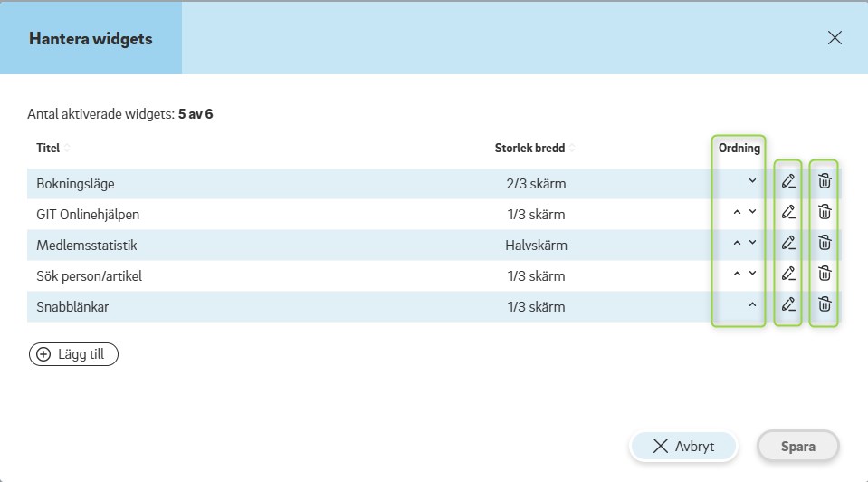
Task: Move Sök person/artikel up in order
Action: [737, 274]
